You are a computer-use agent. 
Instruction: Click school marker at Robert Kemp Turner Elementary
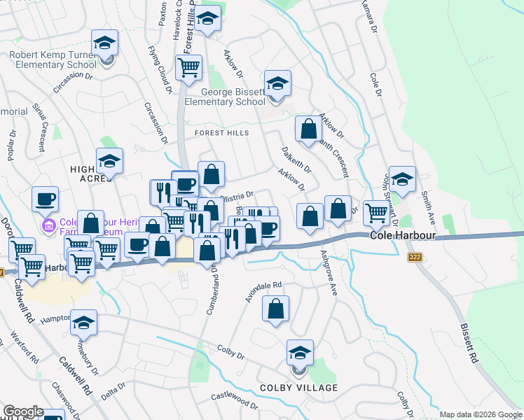(x=104, y=45)
